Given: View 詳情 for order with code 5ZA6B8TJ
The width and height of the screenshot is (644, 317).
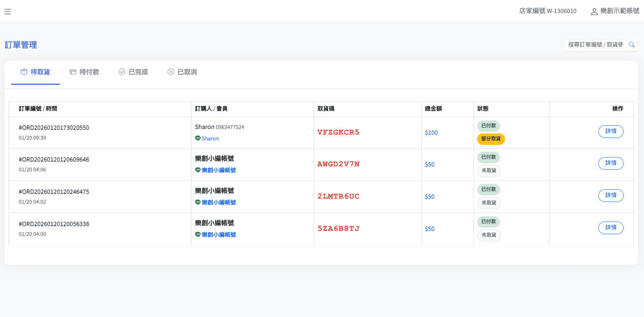Looking at the screenshot, I should (x=611, y=228).
